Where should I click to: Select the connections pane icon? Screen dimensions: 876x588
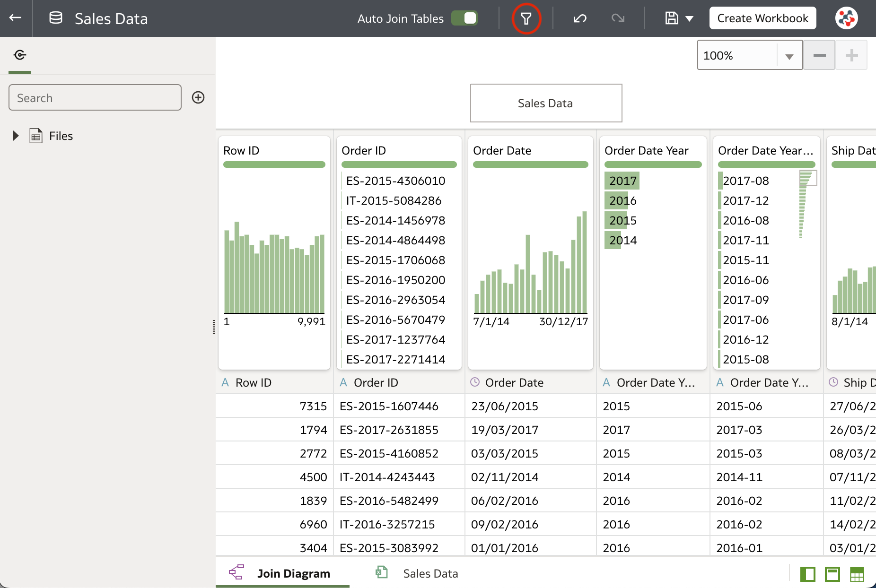20,55
